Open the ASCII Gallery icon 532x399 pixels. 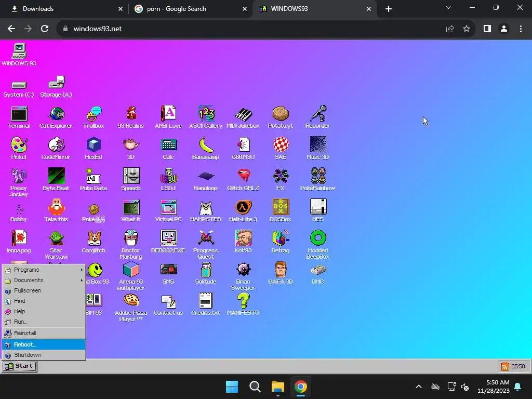coord(206,117)
